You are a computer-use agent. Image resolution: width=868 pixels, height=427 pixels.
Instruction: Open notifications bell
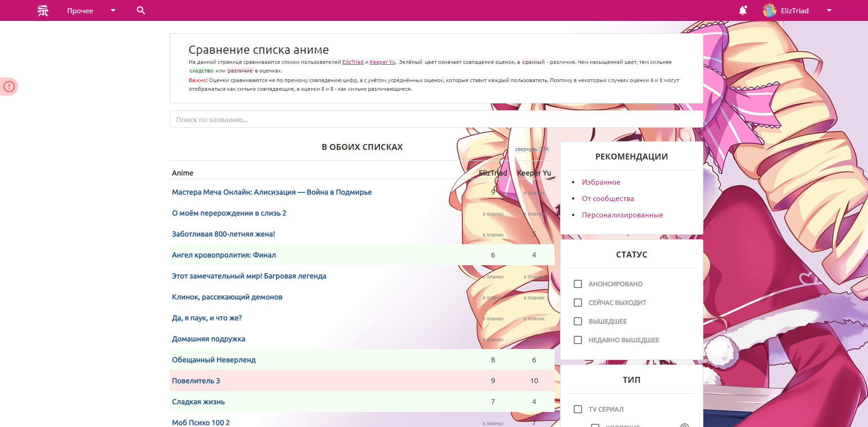[x=743, y=10]
